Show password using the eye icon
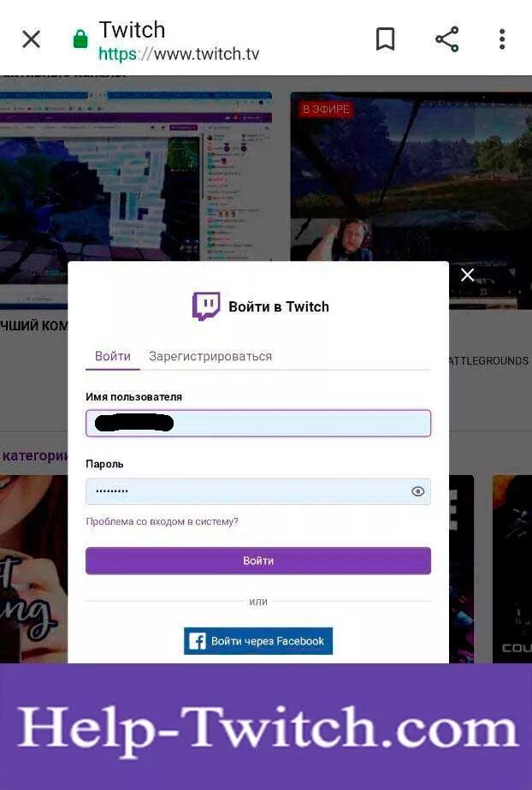The image size is (532, 790). tap(417, 491)
